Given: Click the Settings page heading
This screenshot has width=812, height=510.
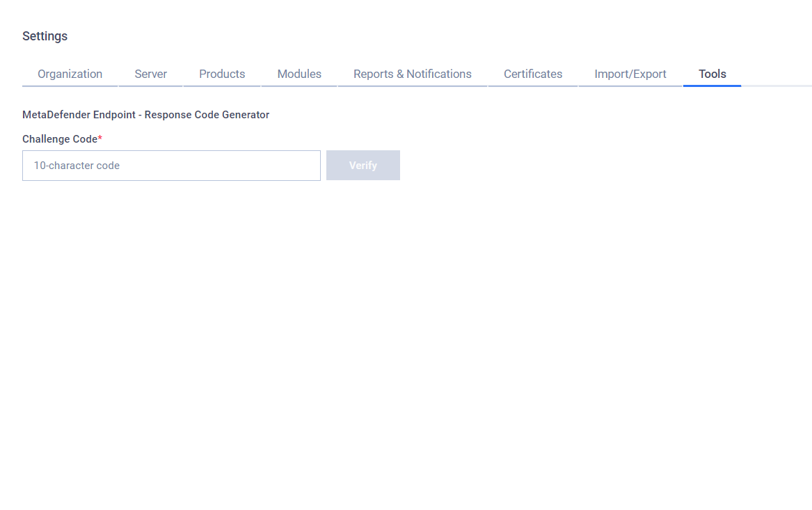Looking at the screenshot, I should (x=45, y=36).
